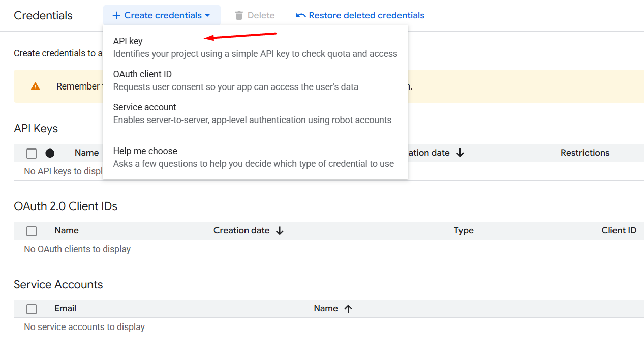Check the API Keys select-all checkbox
The height and width of the screenshot is (357, 644).
[32, 153]
